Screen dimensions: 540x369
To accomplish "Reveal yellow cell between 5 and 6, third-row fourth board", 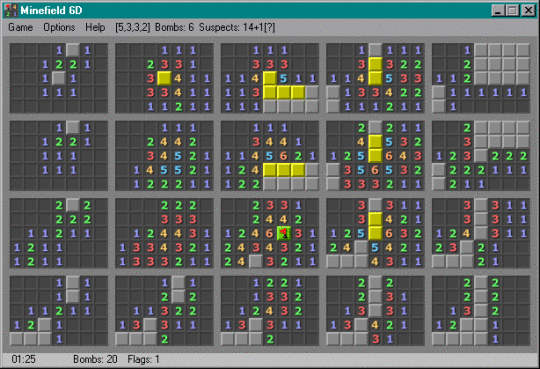I will (375, 233).
